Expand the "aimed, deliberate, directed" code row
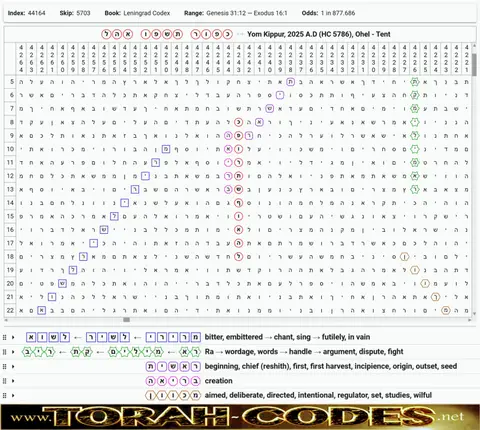This screenshot has width=480, height=430. pyautogui.click(x=13, y=395)
